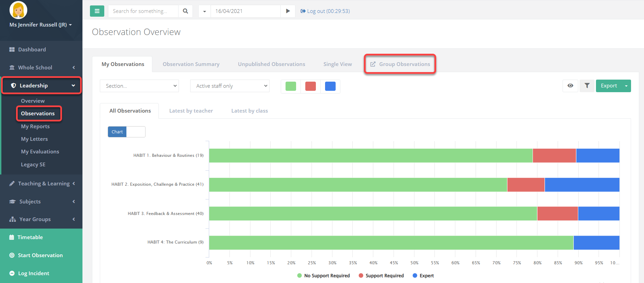This screenshot has width=644, height=283.
Task: Open My Evaluations in the sidebar
Action: click(x=40, y=151)
